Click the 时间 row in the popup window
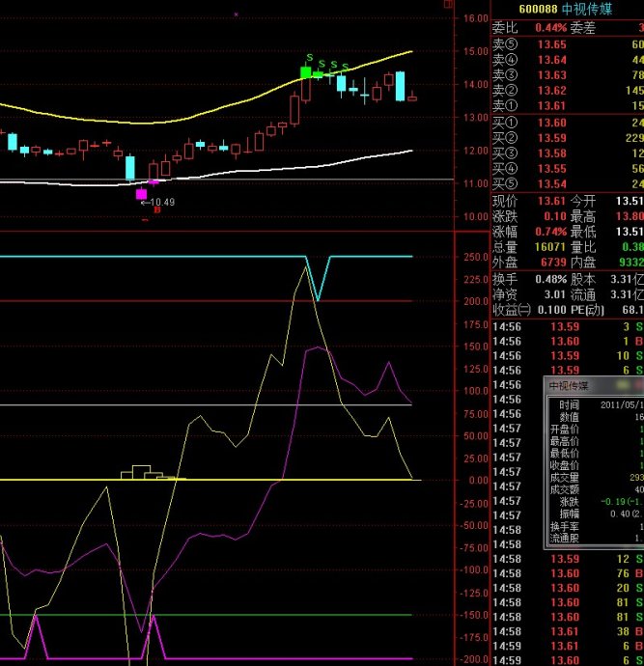644x666 pixels. coord(596,404)
